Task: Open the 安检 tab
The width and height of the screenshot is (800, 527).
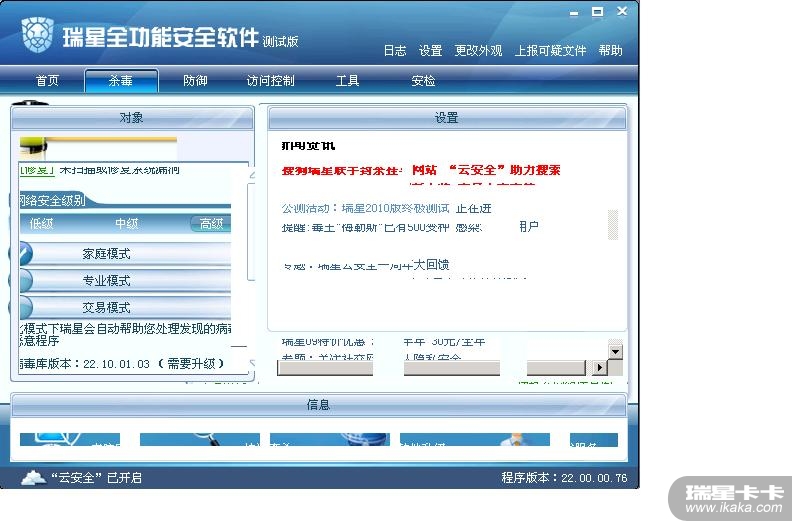Action: (x=423, y=81)
